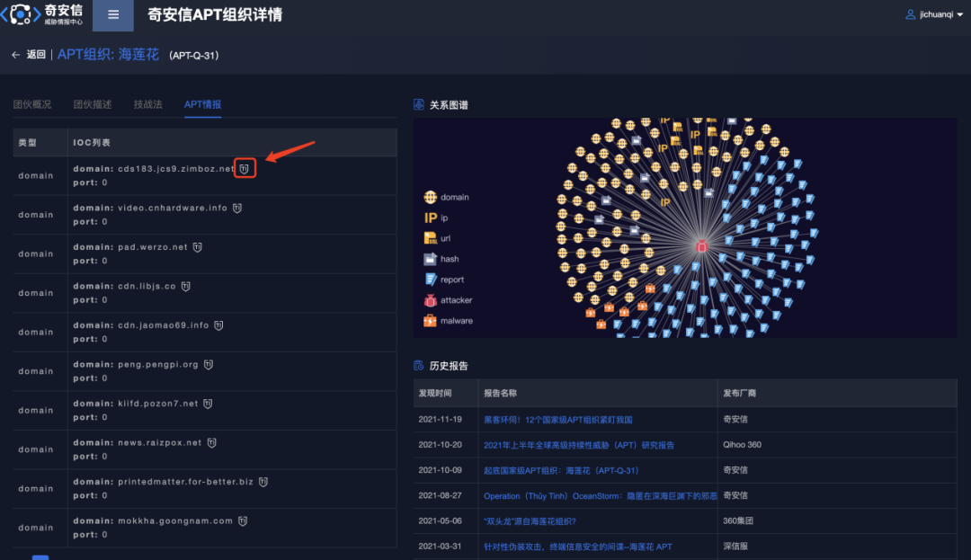Open the Operation OceanStorm report link
The width and height of the screenshot is (971, 560).
[600, 495]
